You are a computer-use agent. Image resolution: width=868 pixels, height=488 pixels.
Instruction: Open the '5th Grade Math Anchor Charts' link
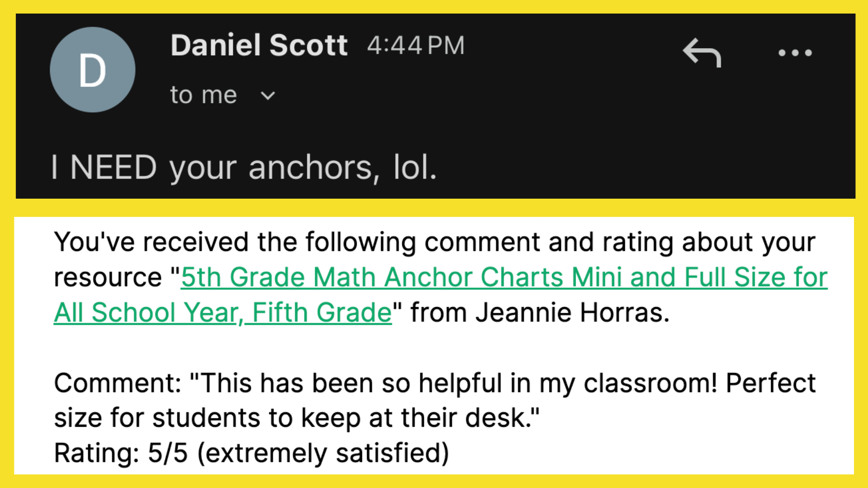504,277
